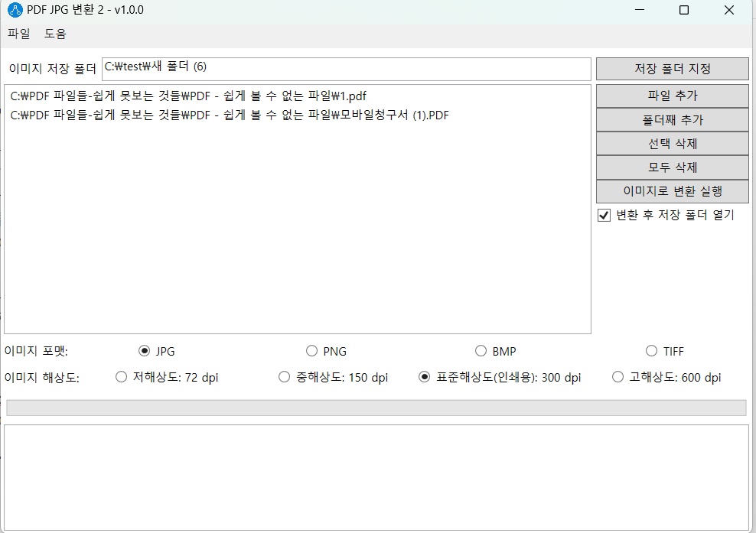Select the TIFF image format
Image resolution: width=756 pixels, height=533 pixels.
pos(651,351)
